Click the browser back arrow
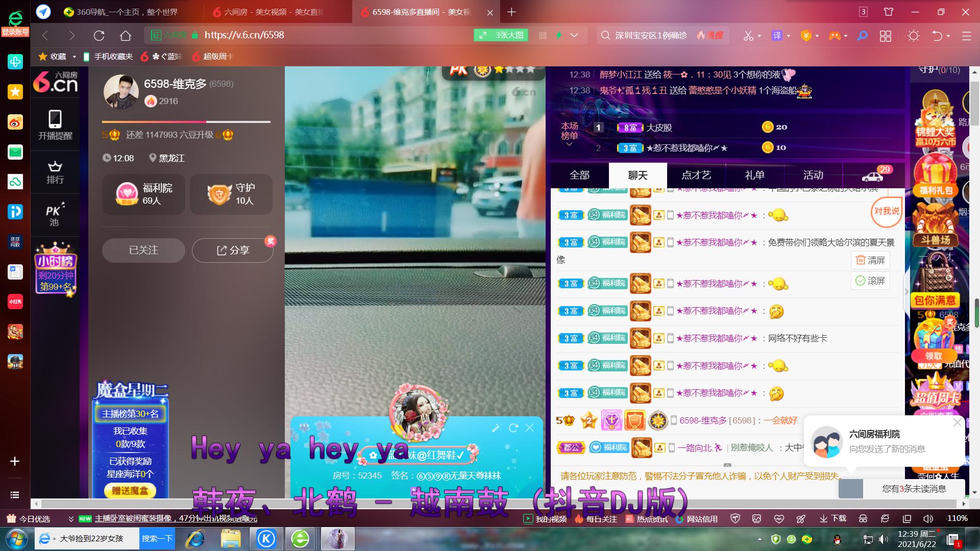This screenshot has height=551, width=980. point(45,35)
